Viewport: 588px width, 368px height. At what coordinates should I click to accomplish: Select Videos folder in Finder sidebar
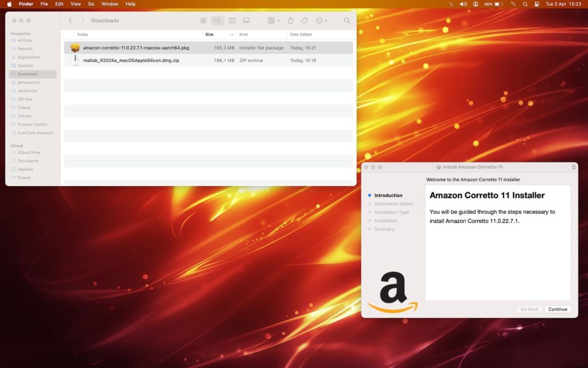24,108
